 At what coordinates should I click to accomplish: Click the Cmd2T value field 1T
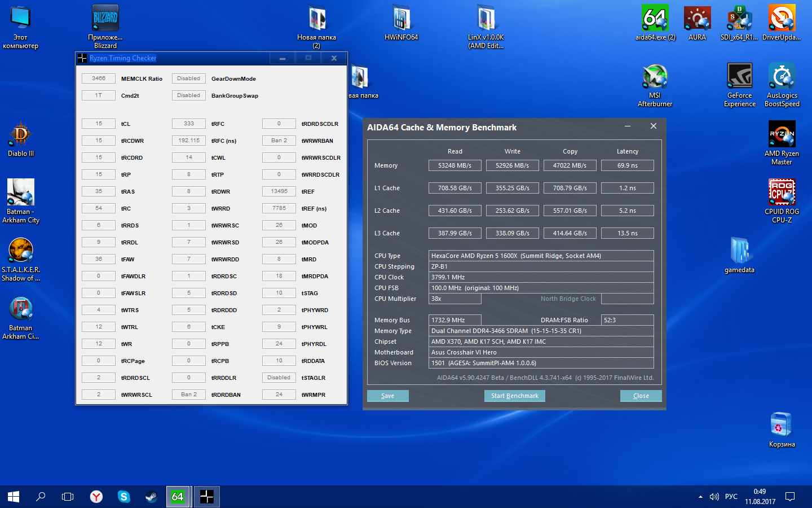pos(99,95)
